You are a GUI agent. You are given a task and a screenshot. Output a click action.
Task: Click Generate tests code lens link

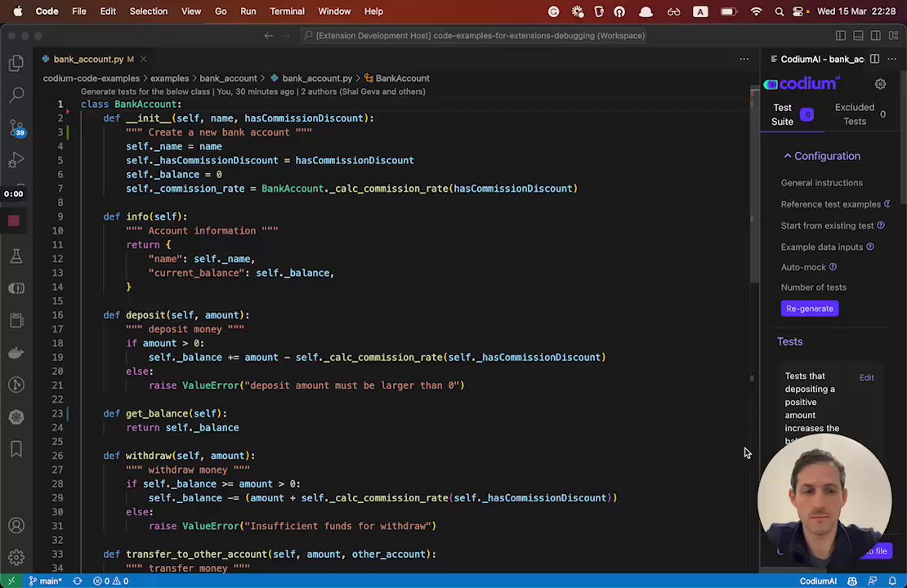tap(145, 91)
